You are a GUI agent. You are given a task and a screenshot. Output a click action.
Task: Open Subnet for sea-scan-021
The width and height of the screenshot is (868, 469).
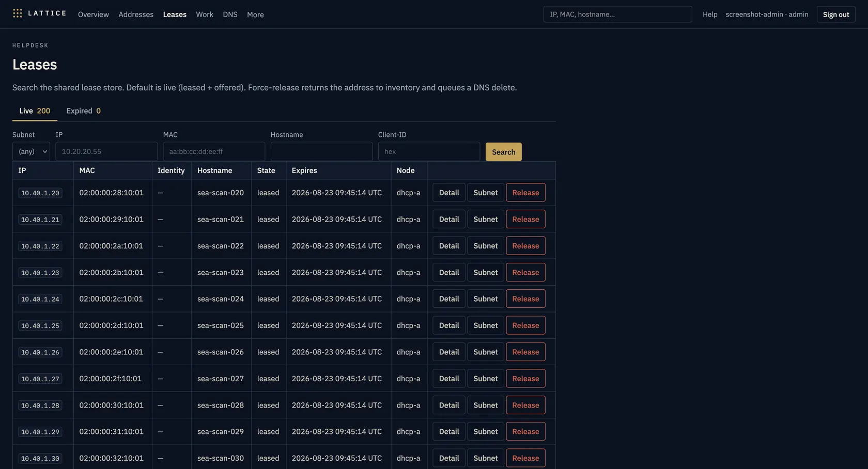click(486, 219)
